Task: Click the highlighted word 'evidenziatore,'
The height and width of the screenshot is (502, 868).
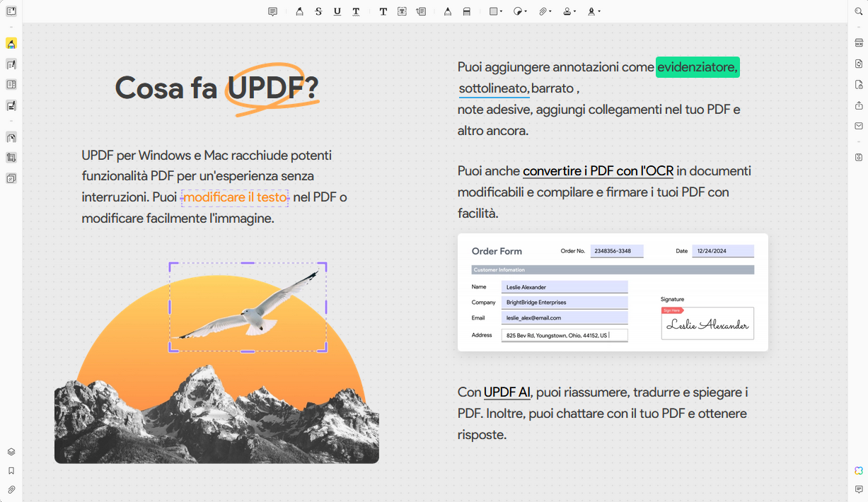Action: click(698, 67)
